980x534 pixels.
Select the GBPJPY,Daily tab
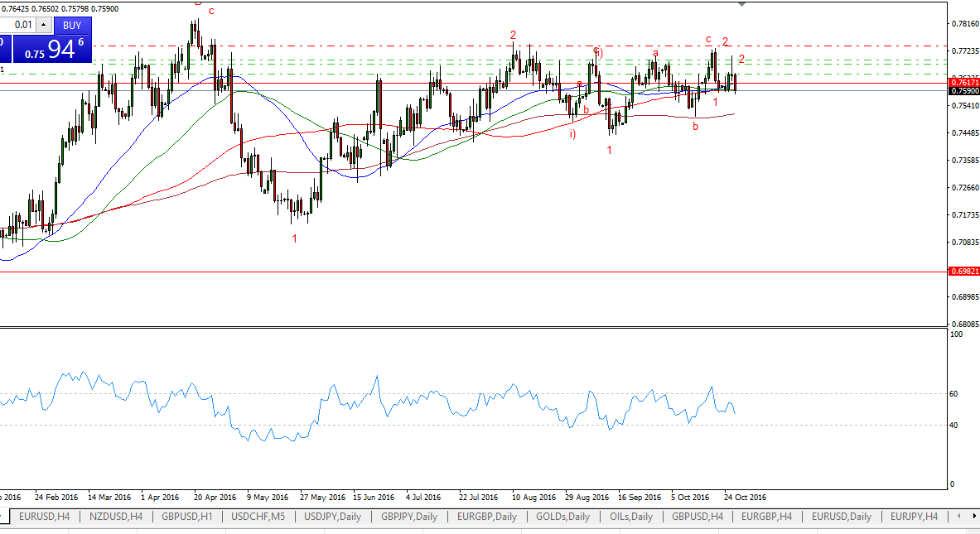pos(409,517)
